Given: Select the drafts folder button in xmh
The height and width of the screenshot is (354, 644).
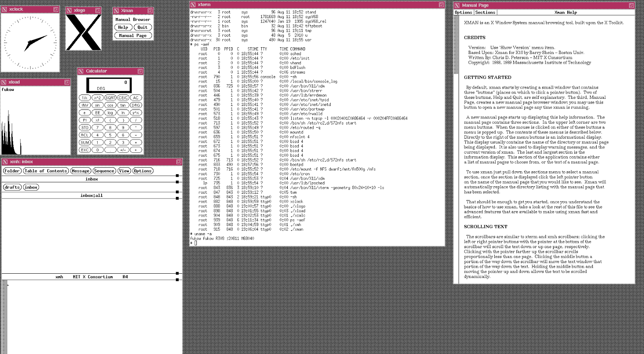Looking at the screenshot, I should tap(12, 187).
